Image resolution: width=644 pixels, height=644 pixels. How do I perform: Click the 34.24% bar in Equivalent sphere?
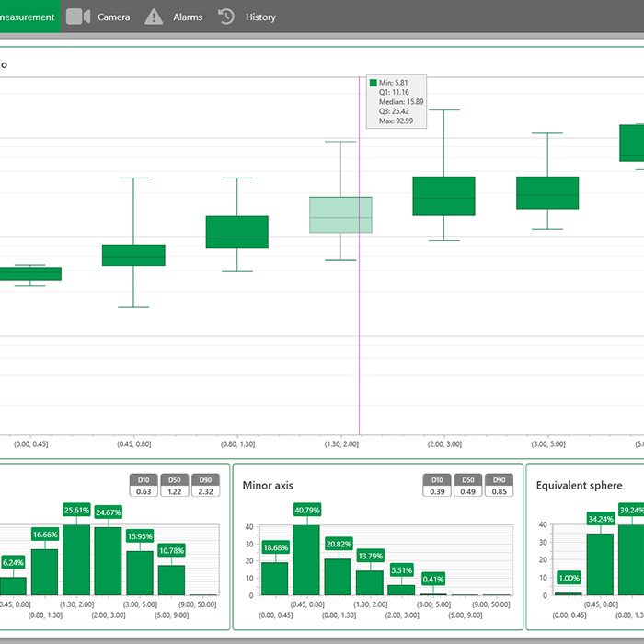tap(600, 564)
